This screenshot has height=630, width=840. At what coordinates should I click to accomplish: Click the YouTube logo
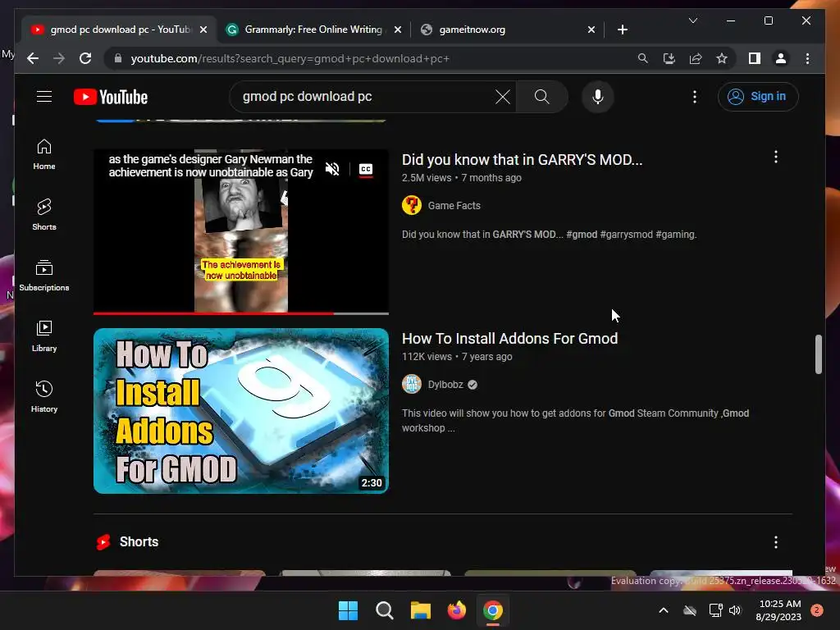[x=111, y=97]
